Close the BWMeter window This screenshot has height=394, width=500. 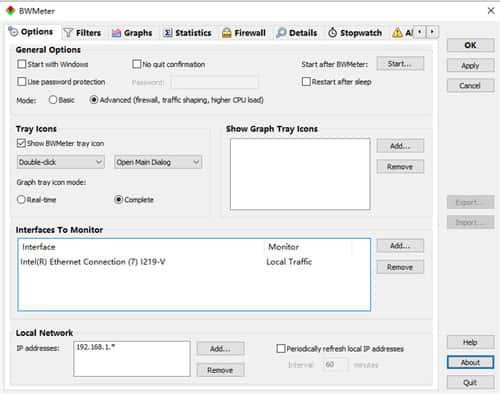pyautogui.click(x=491, y=11)
